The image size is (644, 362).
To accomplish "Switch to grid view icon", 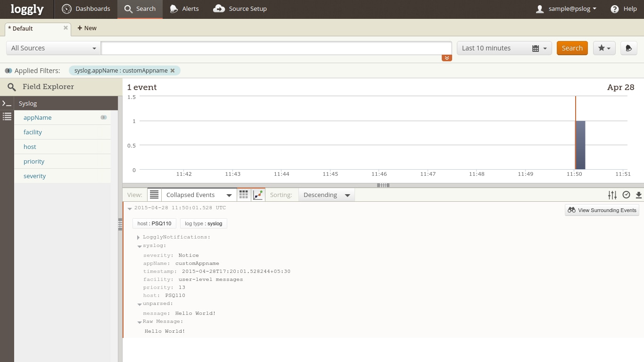I will click(244, 195).
